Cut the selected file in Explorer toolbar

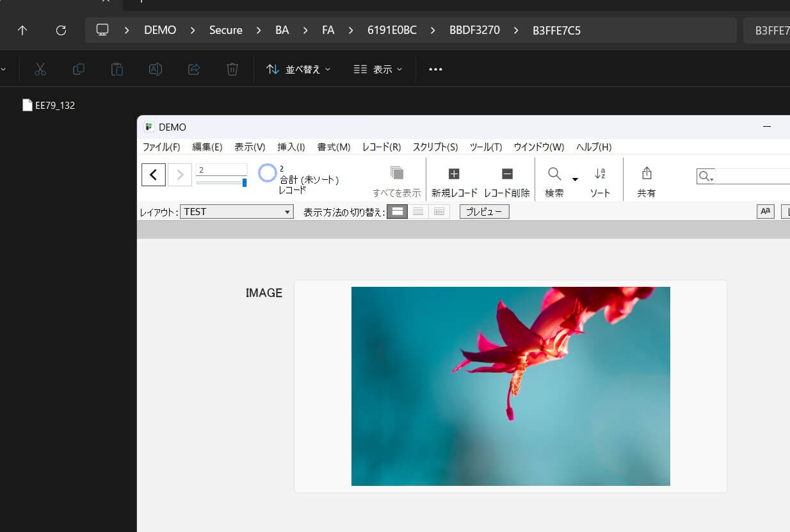coord(40,69)
